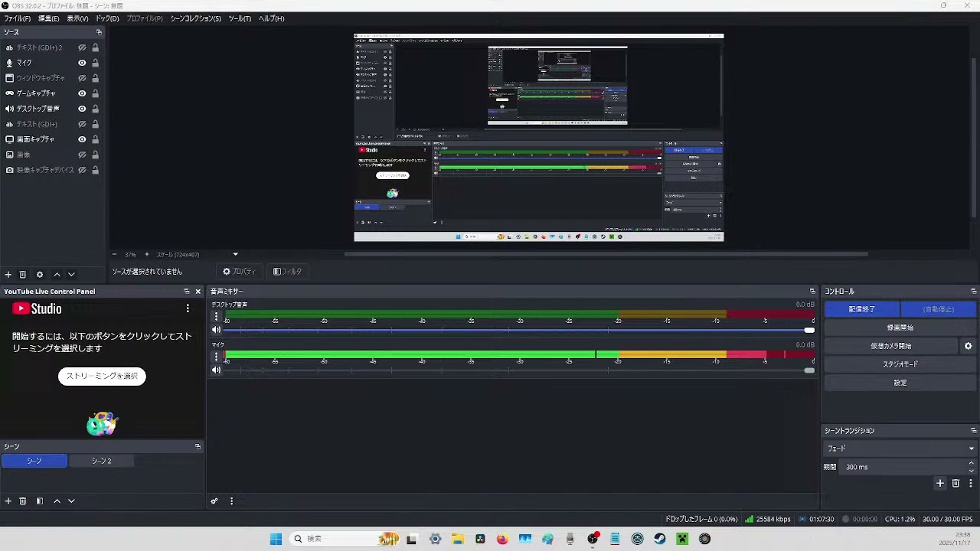
Task: Hide the デスクトップ音声 source
Action: pyautogui.click(x=82, y=109)
